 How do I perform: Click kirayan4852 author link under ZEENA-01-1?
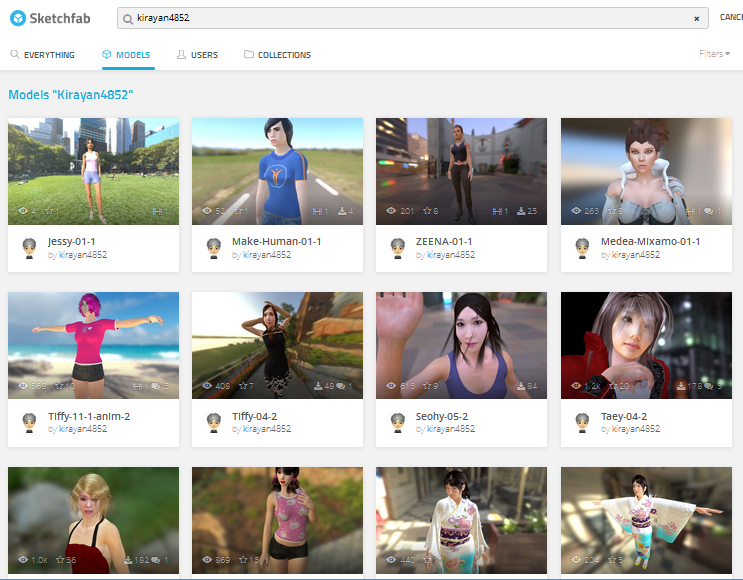tap(451, 255)
